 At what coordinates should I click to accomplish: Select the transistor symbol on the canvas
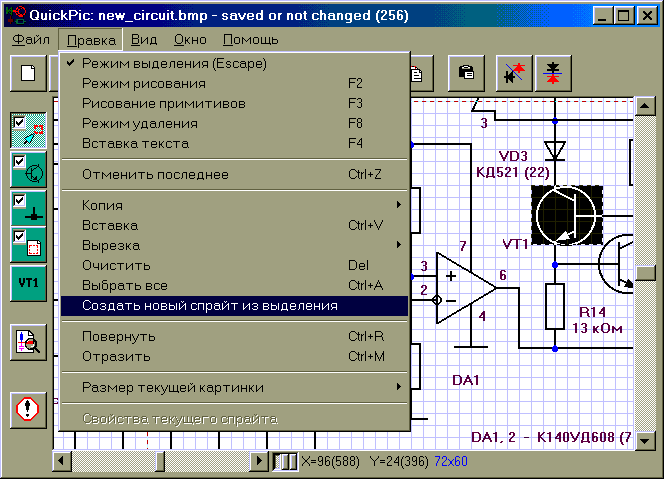565,215
